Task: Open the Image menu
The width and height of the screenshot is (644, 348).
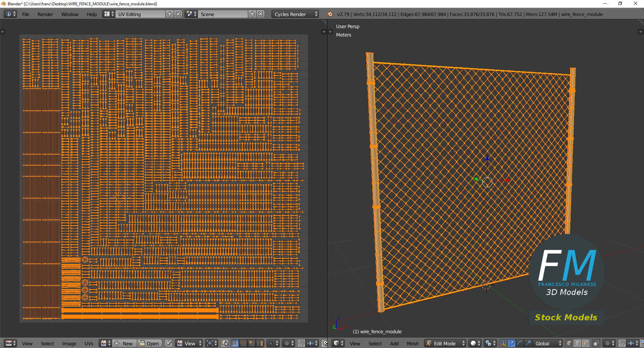Action: click(69, 344)
